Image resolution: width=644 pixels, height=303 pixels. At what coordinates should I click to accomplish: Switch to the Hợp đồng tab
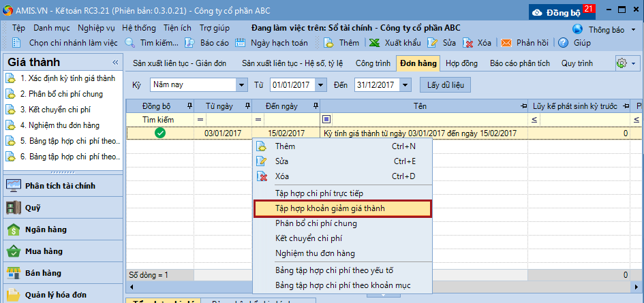tap(461, 63)
